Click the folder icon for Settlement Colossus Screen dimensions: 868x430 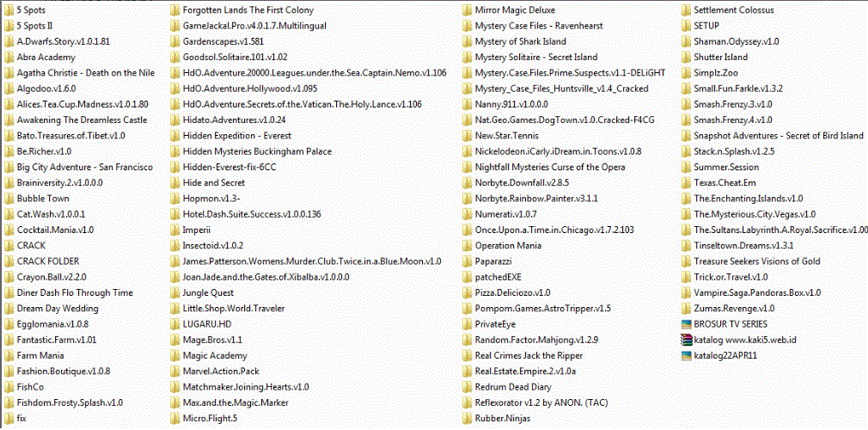pyautogui.click(x=685, y=10)
